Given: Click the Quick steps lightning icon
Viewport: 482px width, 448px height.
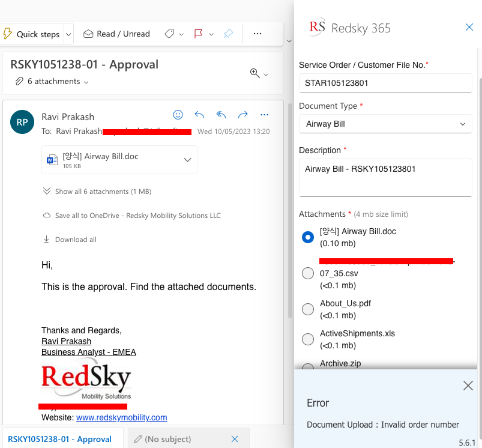Looking at the screenshot, I should tap(7, 34).
